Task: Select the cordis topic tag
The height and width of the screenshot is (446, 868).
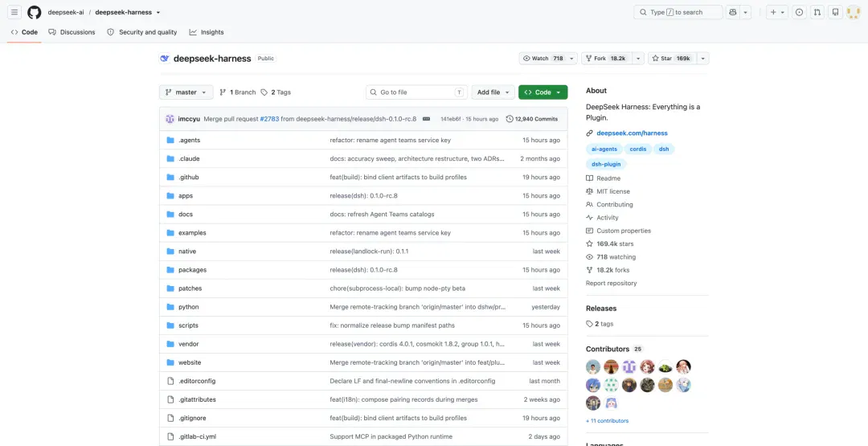Action: click(637, 149)
